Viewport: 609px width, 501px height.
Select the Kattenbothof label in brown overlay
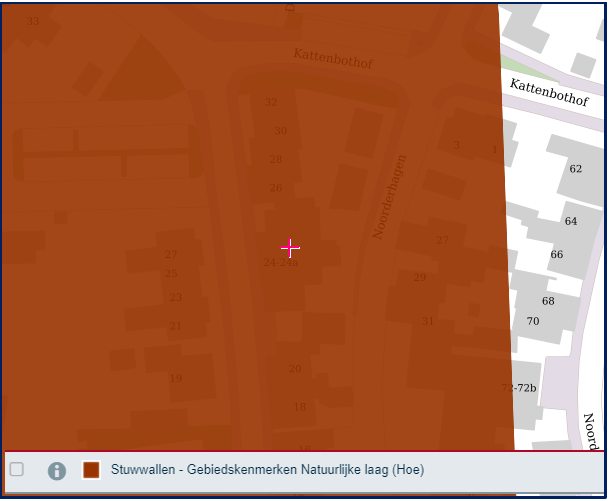[x=333, y=59]
